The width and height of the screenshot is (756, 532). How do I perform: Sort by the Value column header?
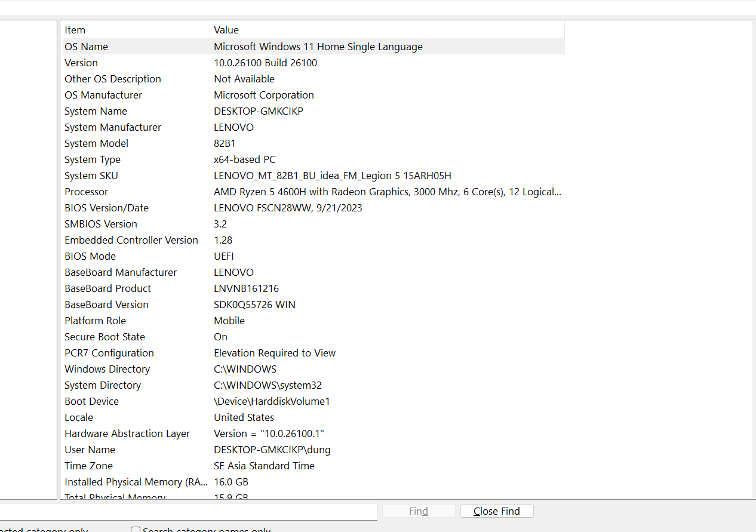(387, 30)
